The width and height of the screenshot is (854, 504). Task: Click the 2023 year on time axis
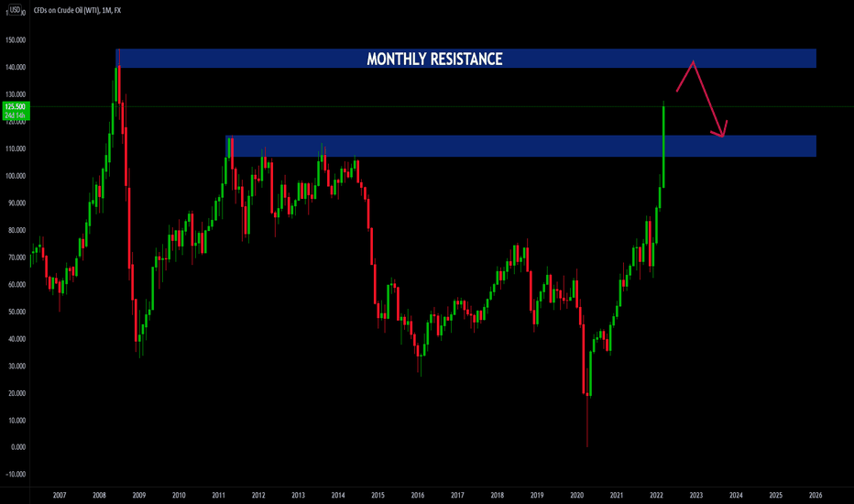click(x=696, y=495)
